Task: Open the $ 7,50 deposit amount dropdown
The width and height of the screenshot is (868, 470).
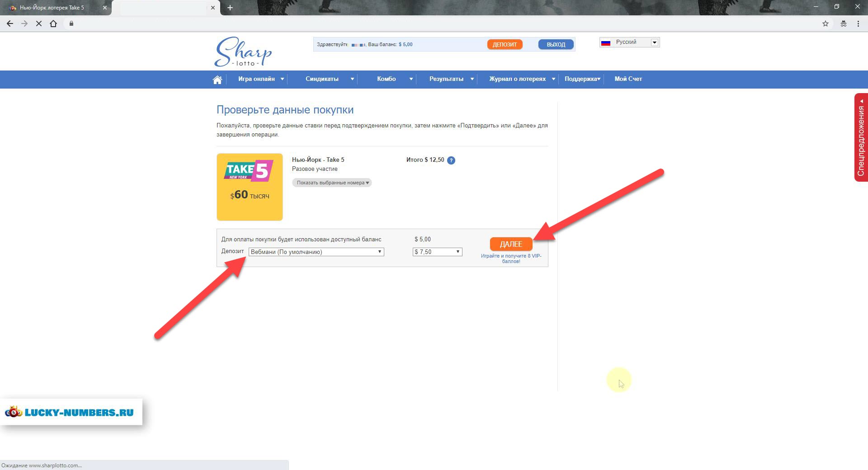Action: tap(437, 252)
